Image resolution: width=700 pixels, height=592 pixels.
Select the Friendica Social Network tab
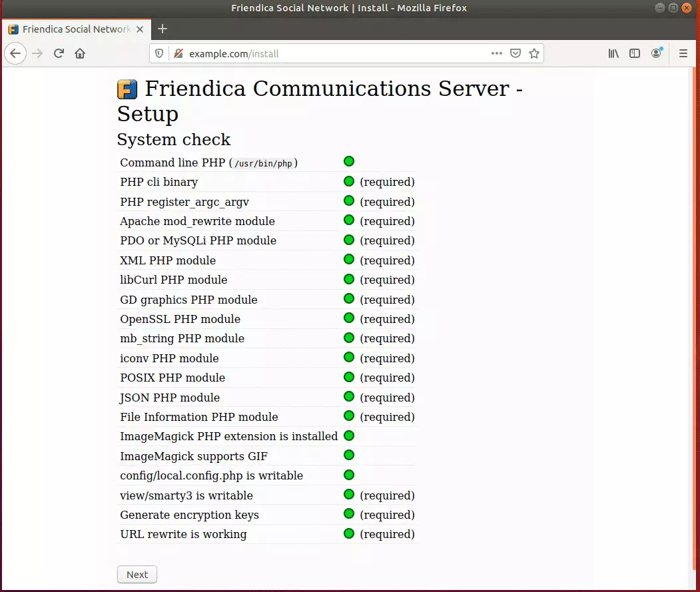77,29
